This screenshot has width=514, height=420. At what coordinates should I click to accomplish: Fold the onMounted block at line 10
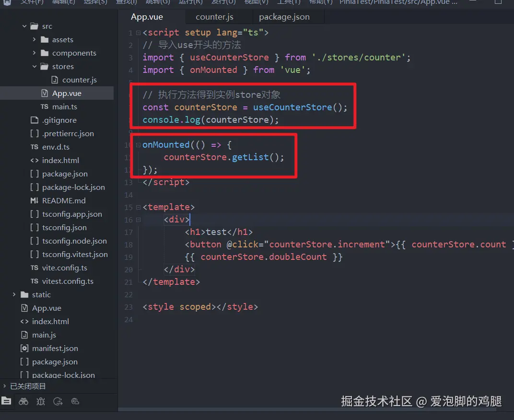139,145
